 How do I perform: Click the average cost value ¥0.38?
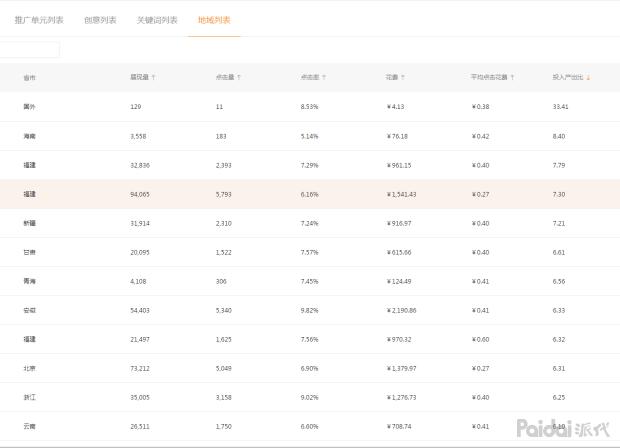(x=480, y=107)
